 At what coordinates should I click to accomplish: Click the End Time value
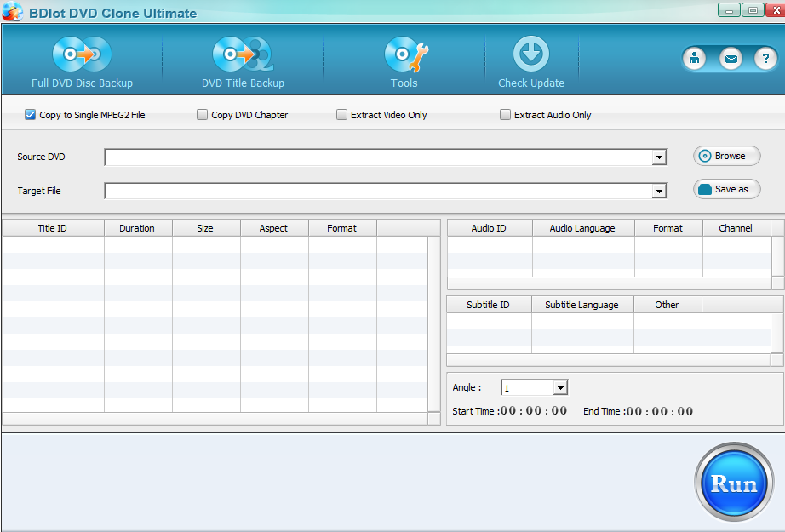[x=660, y=411]
